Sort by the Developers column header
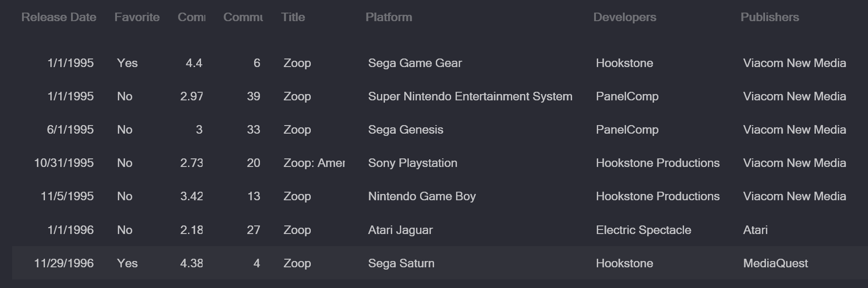Image resolution: width=868 pixels, height=288 pixels. [625, 17]
